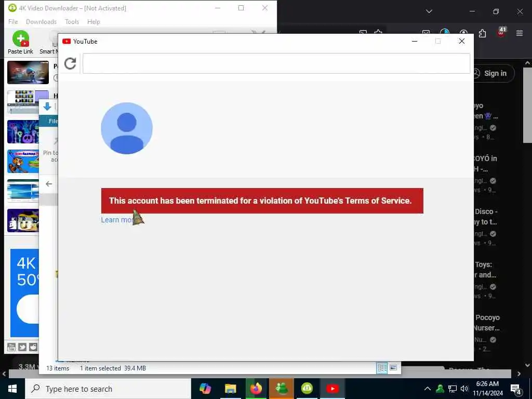Open the YouTube social icon in the downloader footer

(11, 347)
